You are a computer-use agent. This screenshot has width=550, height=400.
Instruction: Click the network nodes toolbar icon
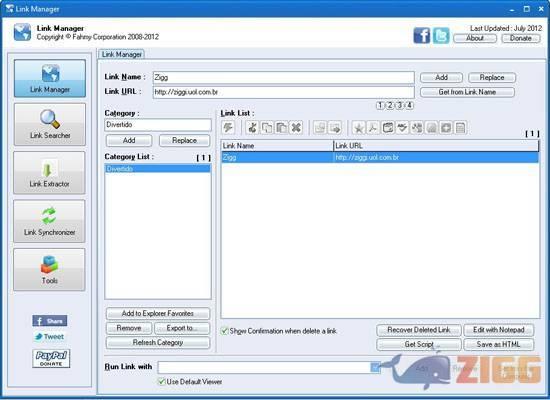[417, 127]
